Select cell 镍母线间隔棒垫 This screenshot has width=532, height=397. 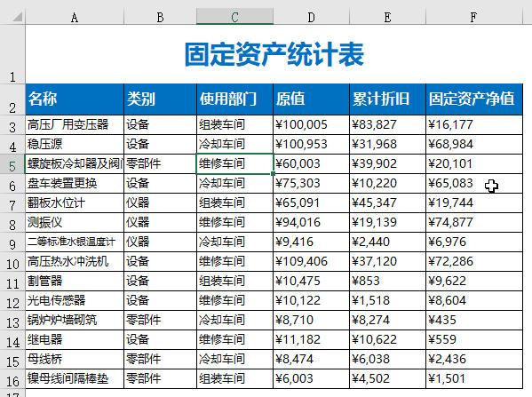point(75,378)
